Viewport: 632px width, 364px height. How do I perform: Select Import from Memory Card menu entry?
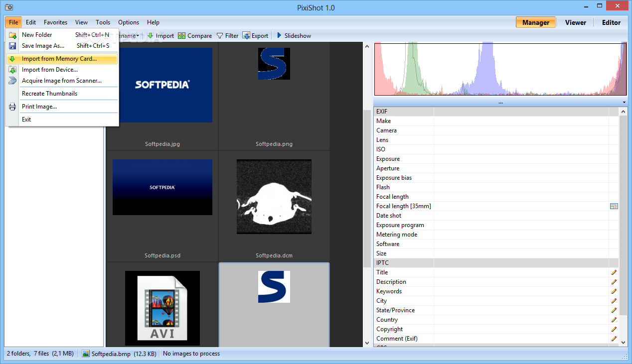click(62, 59)
